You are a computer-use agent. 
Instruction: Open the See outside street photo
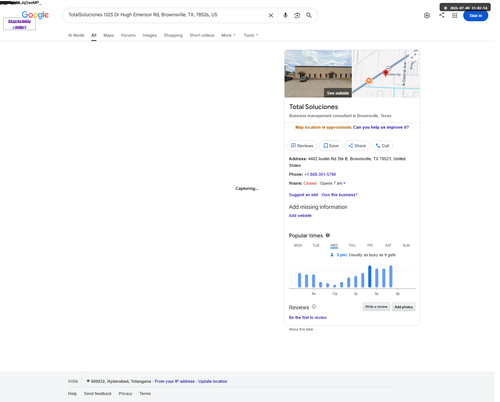click(x=318, y=74)
